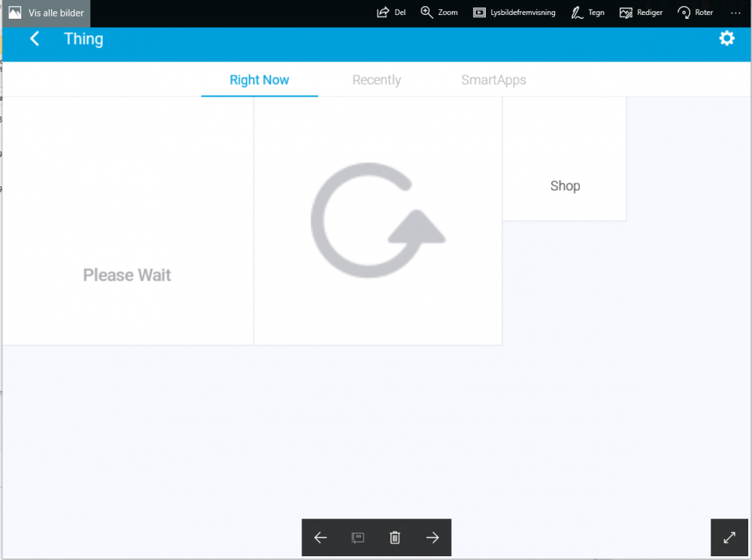Open Vis alle bilder gallery view
The height and width of the screenshot is (560, 752).
pos(47,13)
